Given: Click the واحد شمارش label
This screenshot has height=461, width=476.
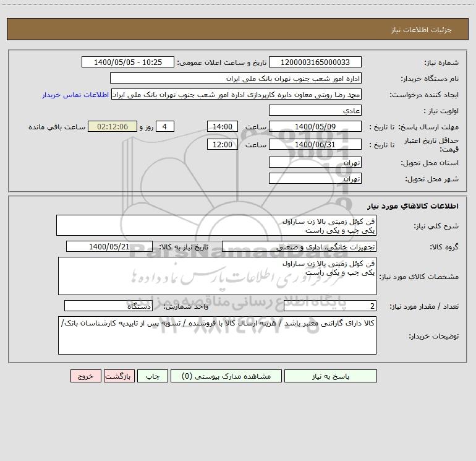Looking at the screenshot, I should pyautogui.click(x=186, y=306).
